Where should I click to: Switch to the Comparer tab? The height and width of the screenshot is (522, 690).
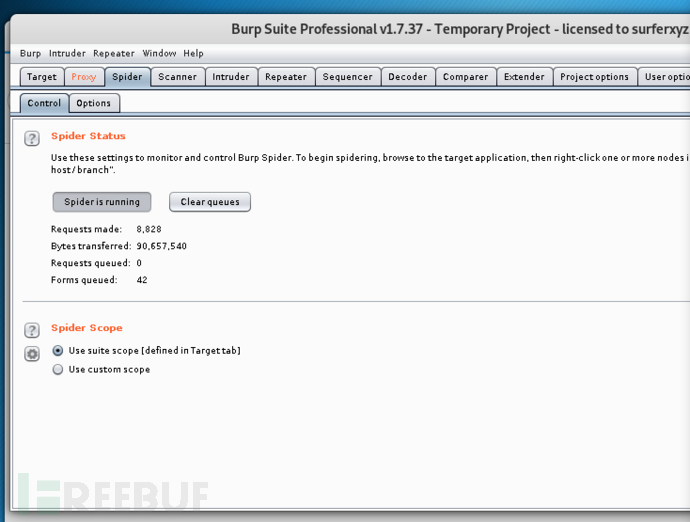[466, 77]
